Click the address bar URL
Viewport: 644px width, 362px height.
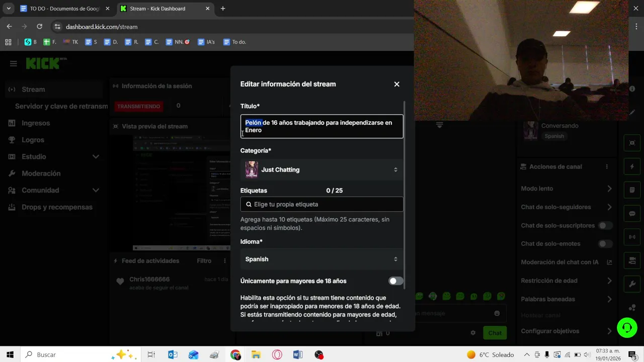102,27
